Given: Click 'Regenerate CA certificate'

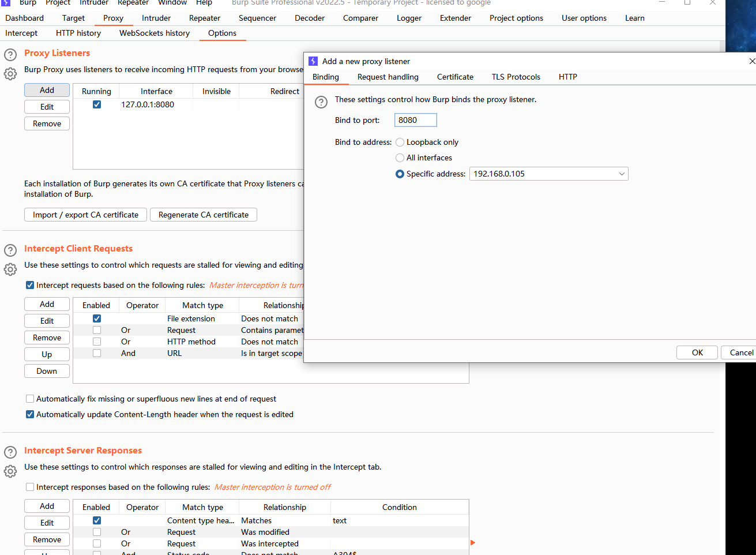Looking at the screenshot, I should (x=204, y=215).
